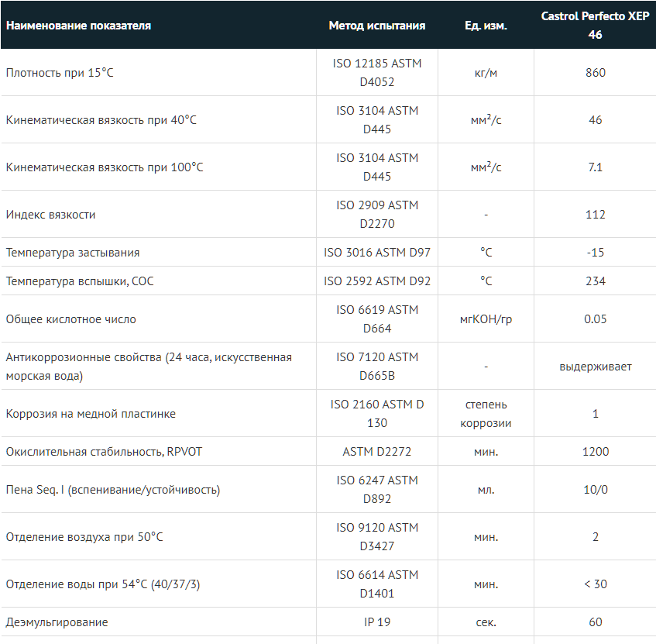Click the water separation value '< 30'
Viewport: 656px width, 644px height.
pyautogui.click(x=596, y=584)
